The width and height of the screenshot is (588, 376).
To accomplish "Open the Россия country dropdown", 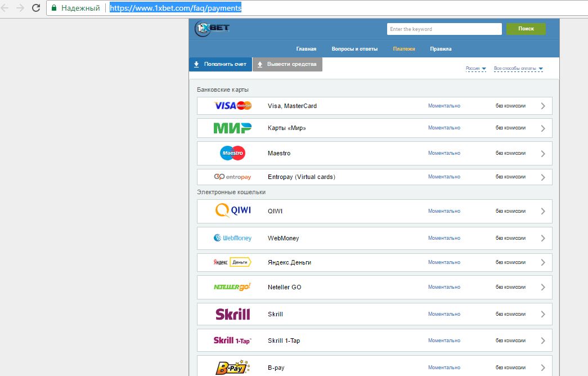I will [476, 68].
